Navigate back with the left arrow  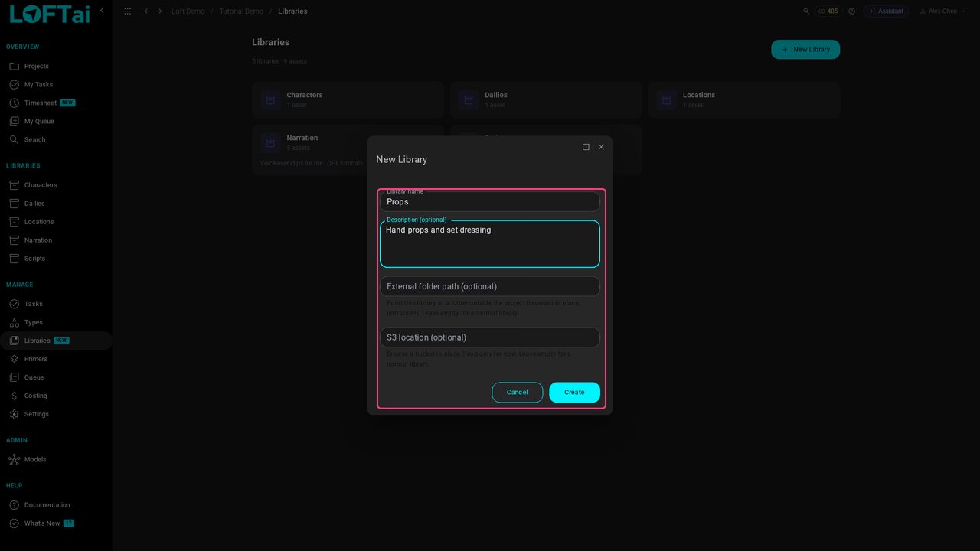147,11
